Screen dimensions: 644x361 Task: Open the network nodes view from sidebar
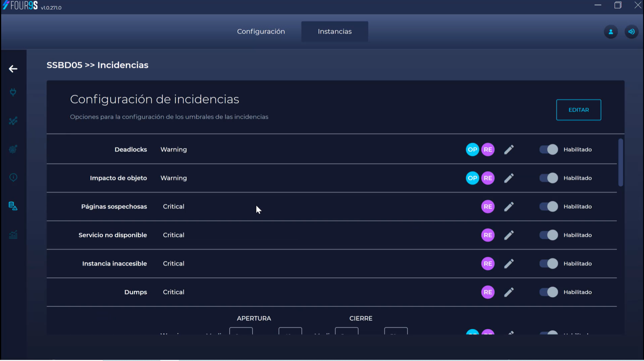pos(13,121)
